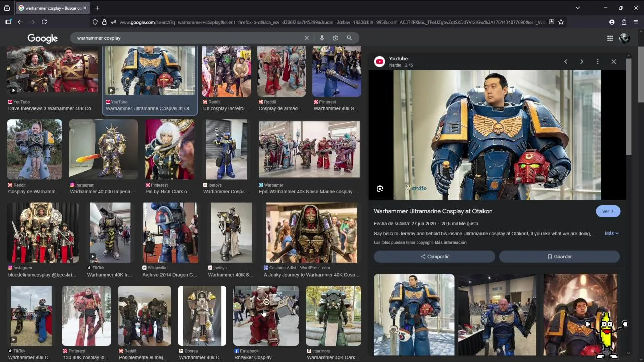Open A Junky Journey to Warhammer image
The image size is (644, 362).
(x=311, y=232)
